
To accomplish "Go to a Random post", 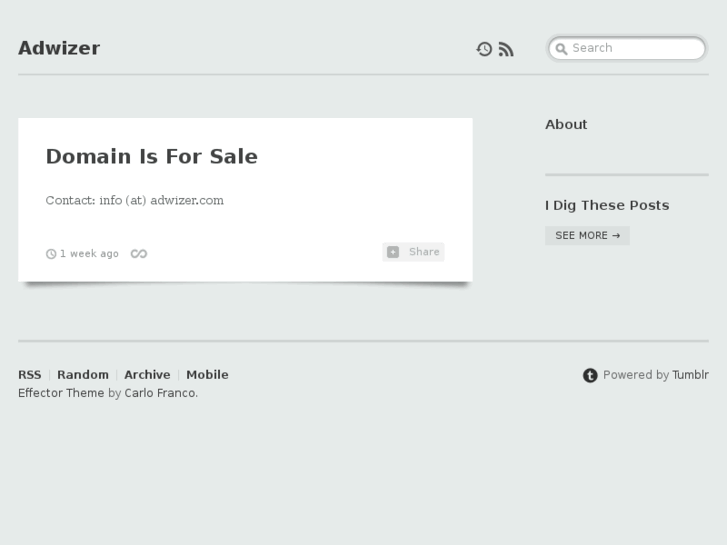I will pos(83,375).
